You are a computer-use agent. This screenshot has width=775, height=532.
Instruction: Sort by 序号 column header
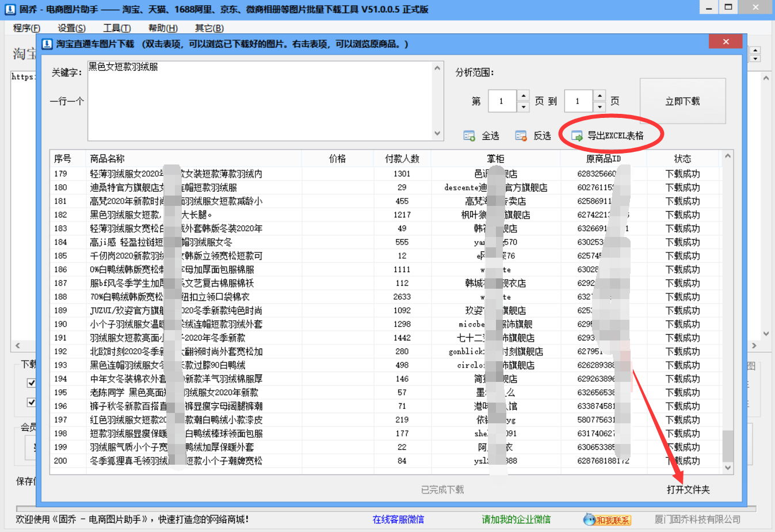[68, 159]
